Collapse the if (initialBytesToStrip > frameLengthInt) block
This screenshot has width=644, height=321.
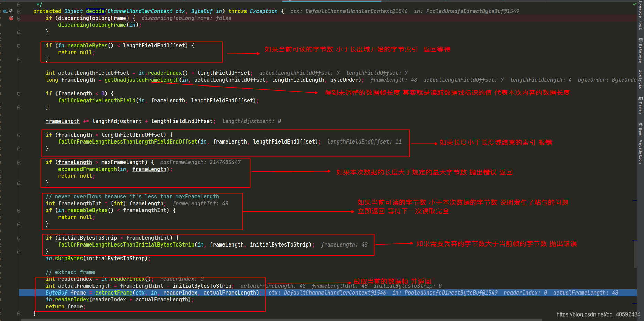point(19,238)
